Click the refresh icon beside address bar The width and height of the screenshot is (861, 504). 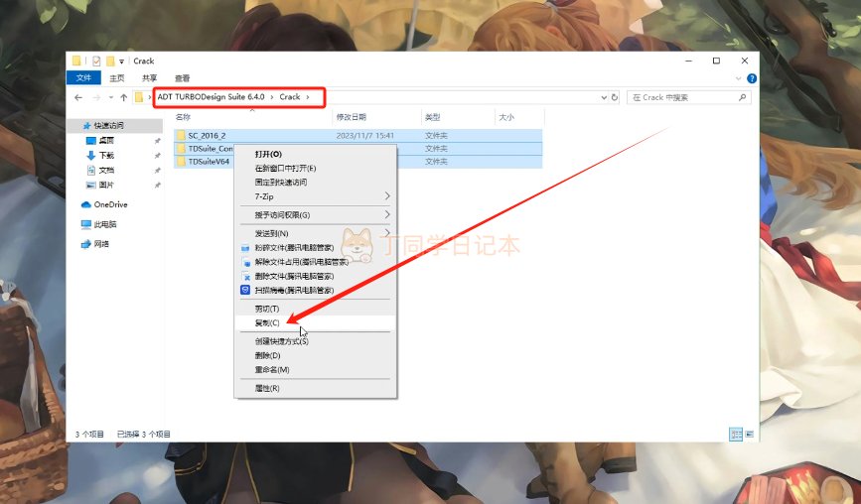615,97
